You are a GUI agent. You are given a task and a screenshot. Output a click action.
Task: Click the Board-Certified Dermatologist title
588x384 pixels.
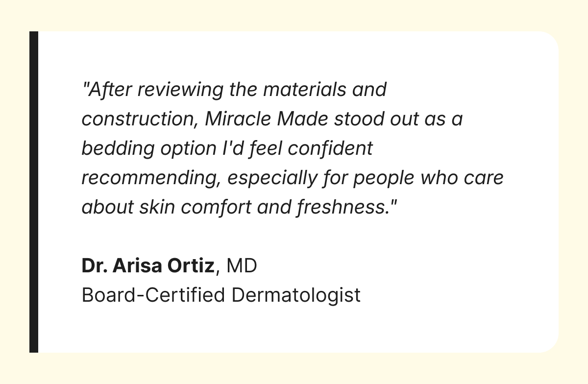tap(221, 295)
